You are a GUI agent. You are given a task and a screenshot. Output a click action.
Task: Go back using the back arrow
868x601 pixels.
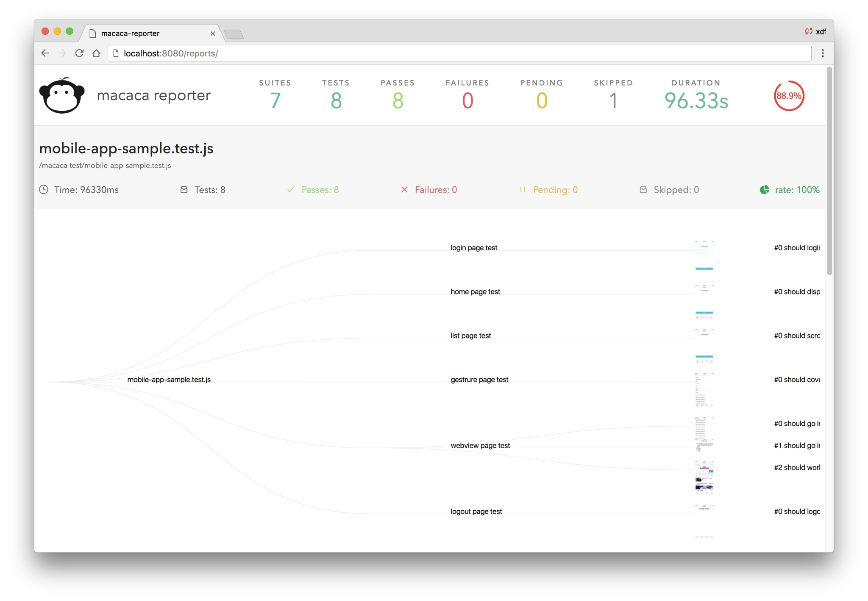click(x=45, y=53)
